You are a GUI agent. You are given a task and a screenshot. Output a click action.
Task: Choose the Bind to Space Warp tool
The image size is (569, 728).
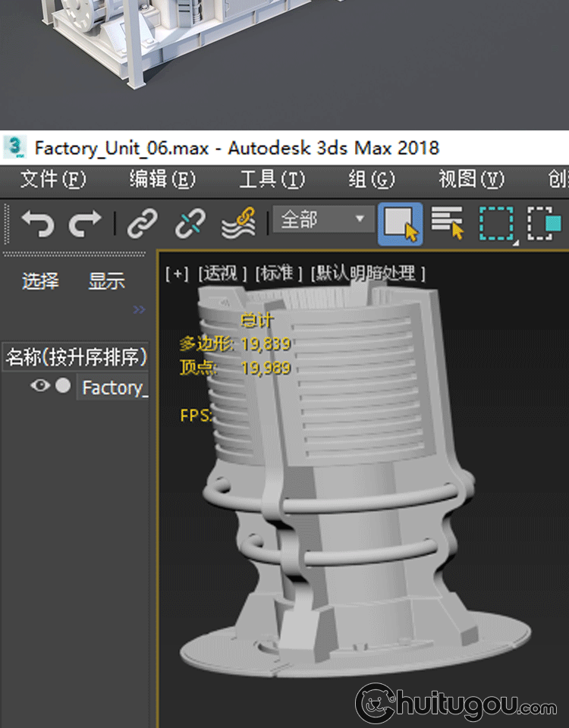[237, 224]
